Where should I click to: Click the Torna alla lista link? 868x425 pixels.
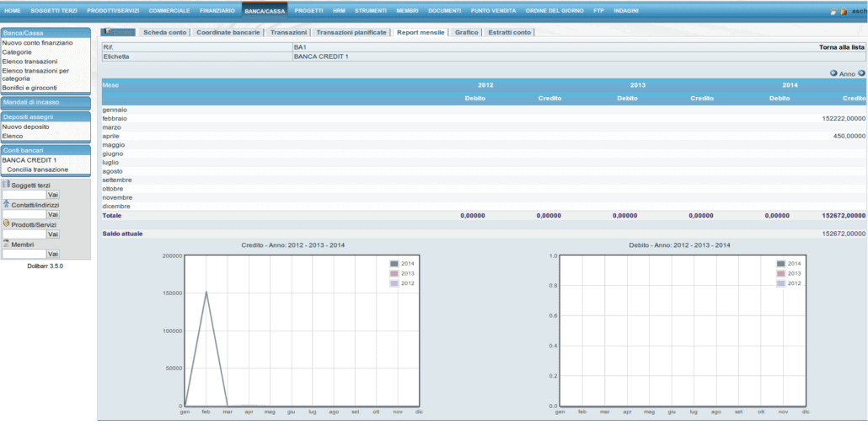(842, 47)
